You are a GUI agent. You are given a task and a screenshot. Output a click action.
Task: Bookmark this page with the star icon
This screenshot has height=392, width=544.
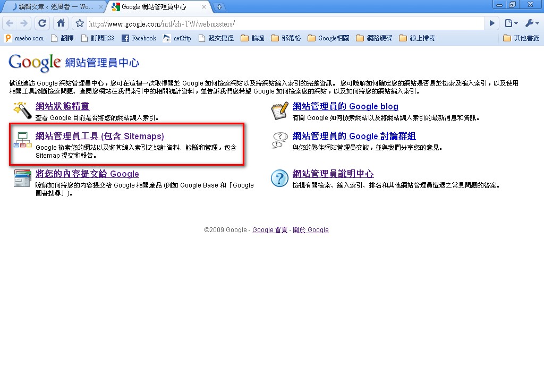pyautogui.click(x=80, y=23)
